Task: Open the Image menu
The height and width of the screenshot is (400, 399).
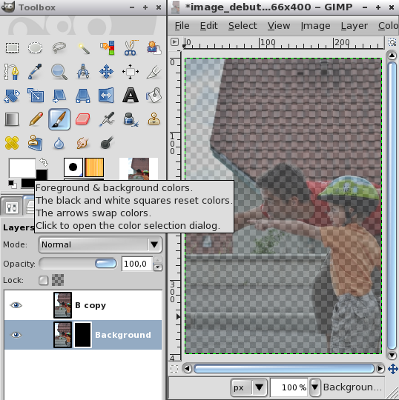Action: [x=315, y=26]
